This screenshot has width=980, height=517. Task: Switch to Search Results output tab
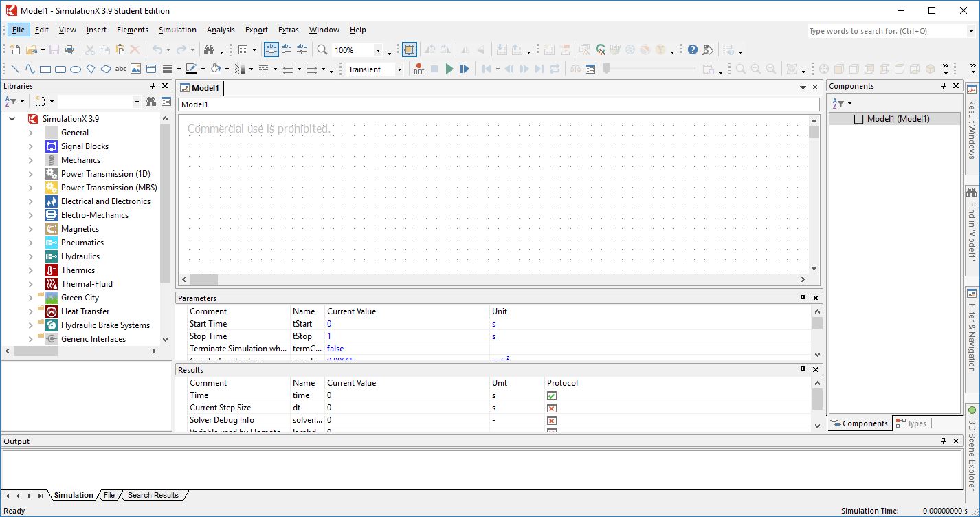coord(153,495)
